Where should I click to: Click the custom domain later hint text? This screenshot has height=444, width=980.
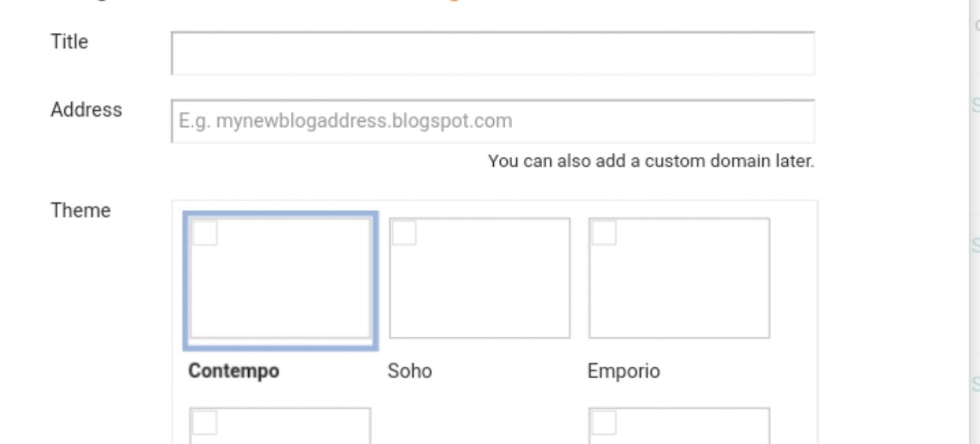[x=651, y=161]
